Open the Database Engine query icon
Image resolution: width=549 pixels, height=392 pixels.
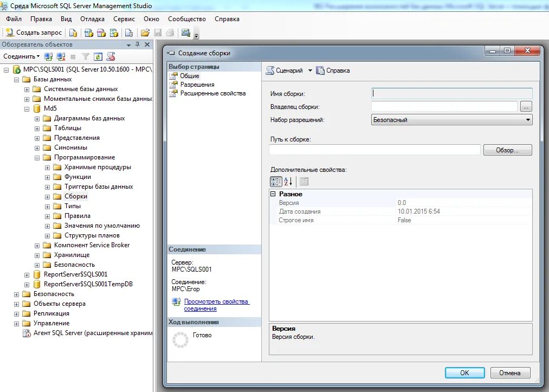(x=73, y=33)
